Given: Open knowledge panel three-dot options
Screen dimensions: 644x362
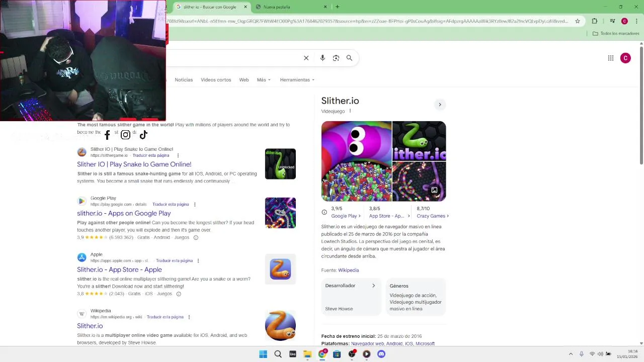Looking at the screenshot, I should pos(350,111).
